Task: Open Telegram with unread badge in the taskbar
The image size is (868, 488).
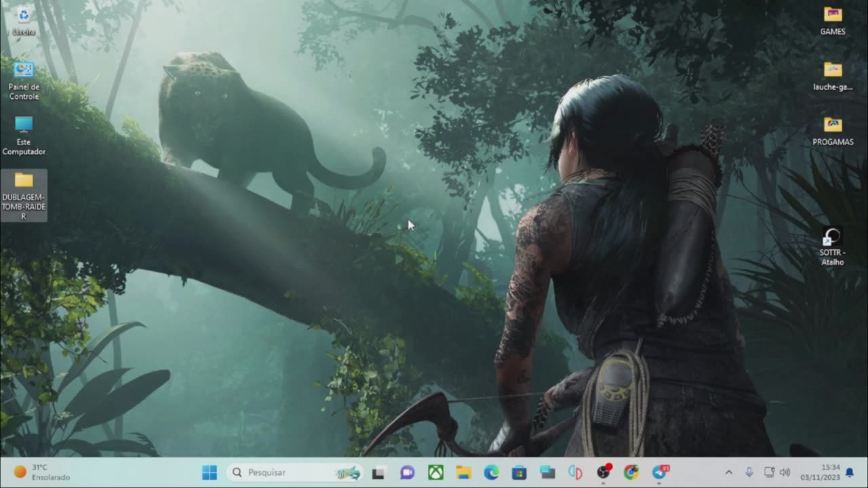Action: point(660,472)
